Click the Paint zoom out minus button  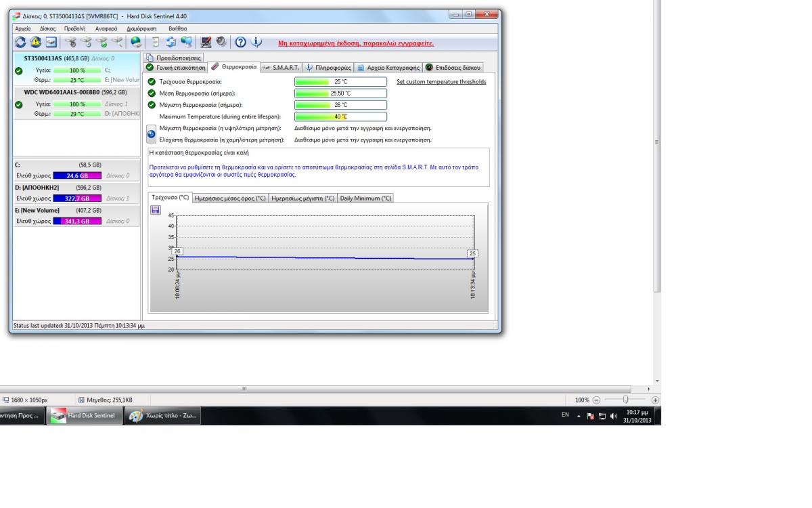[x=596, y=400]
